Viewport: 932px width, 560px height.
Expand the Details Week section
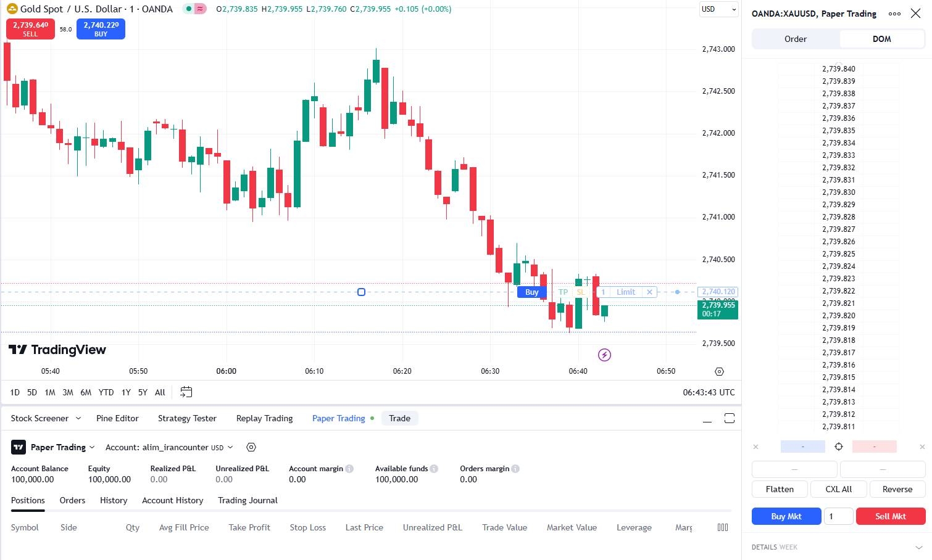coord(918,547)
